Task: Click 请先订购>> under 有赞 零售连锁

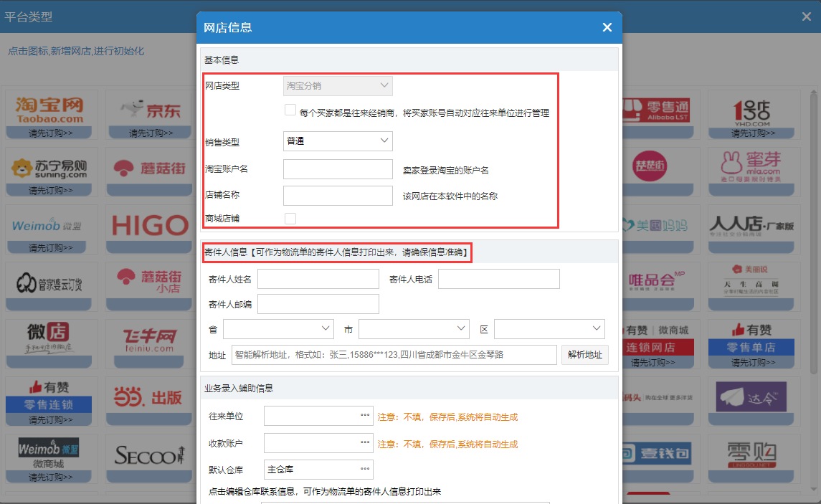Action: 50,419
